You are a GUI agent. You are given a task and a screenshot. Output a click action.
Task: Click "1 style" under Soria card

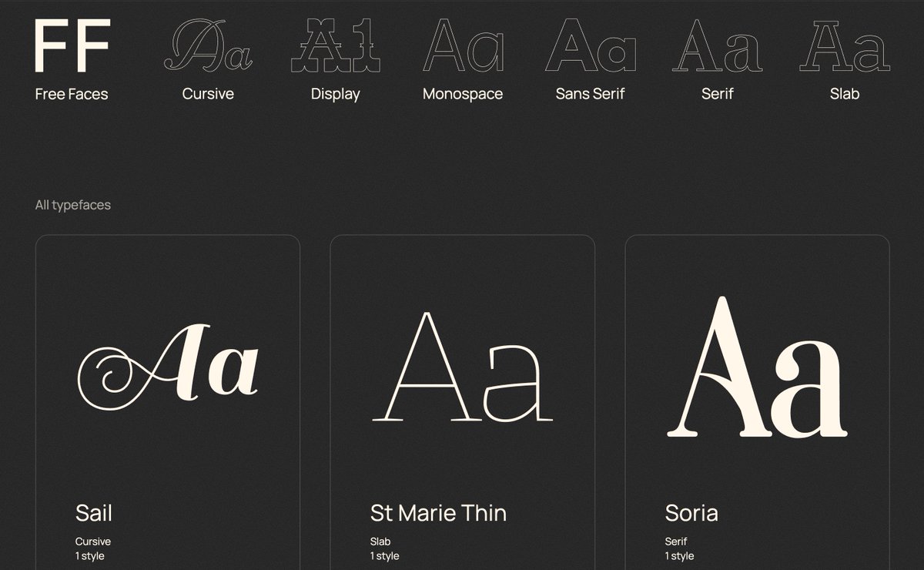coord(680,556)
